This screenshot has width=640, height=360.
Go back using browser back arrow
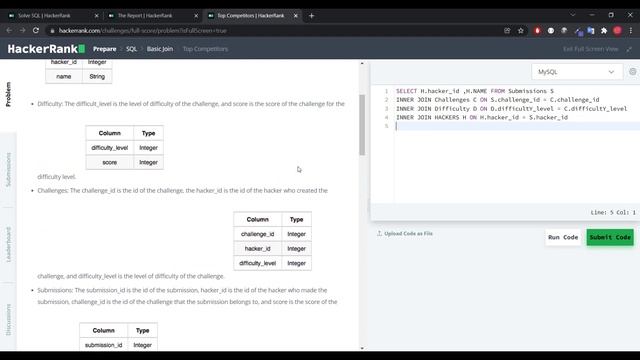(x=9, y=31)
